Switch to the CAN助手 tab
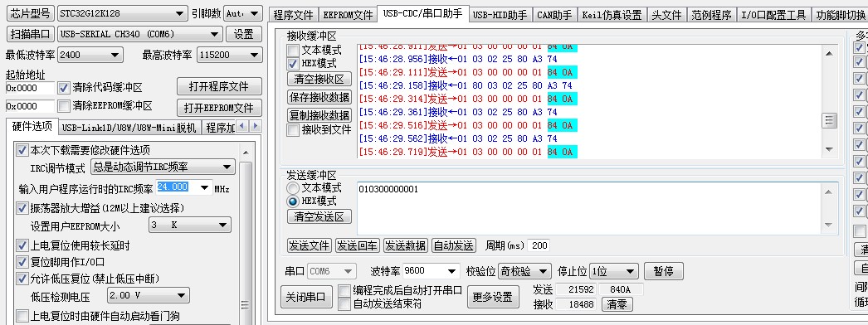Viewport: 868px width, 325px height. pyautogui.click(x=554, y=15)
